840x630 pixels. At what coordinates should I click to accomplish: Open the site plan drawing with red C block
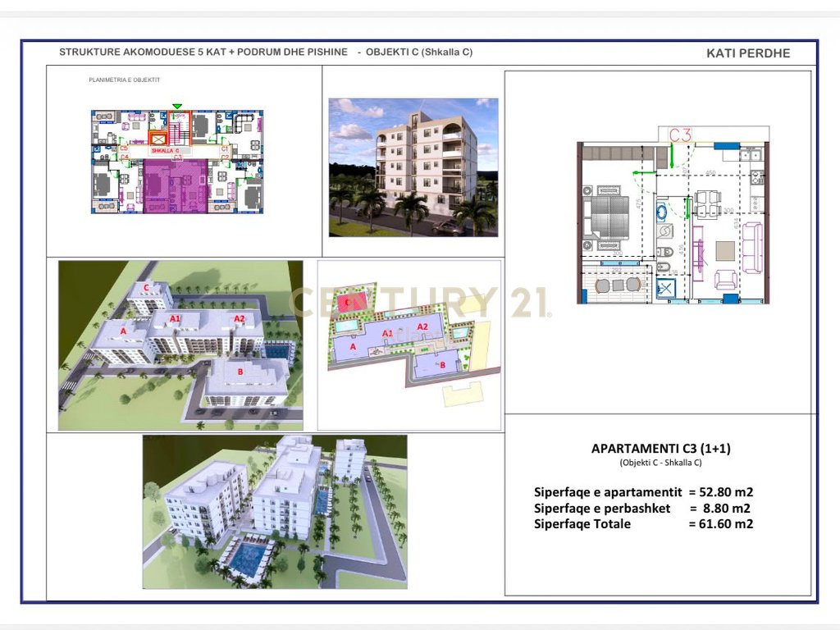409,345
